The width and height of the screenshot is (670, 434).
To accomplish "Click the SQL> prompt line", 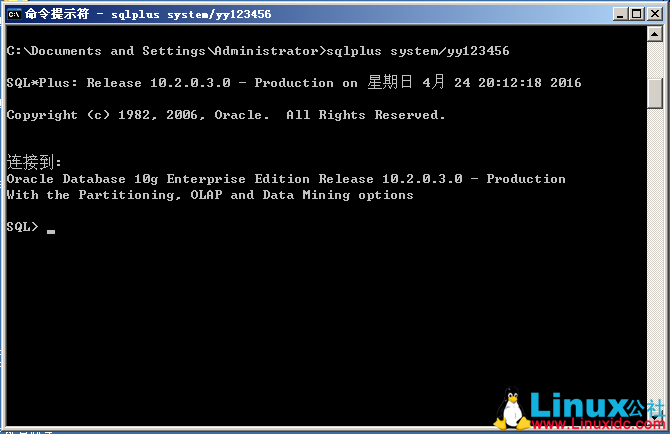I will [x=31, y=227].
